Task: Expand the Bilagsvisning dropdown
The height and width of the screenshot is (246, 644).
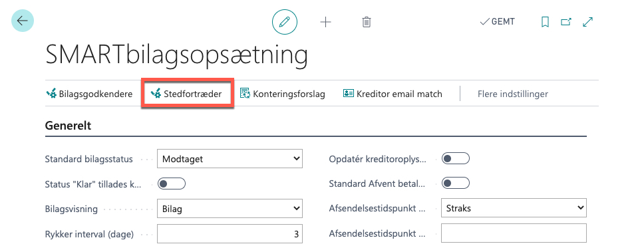Action: 230,208
